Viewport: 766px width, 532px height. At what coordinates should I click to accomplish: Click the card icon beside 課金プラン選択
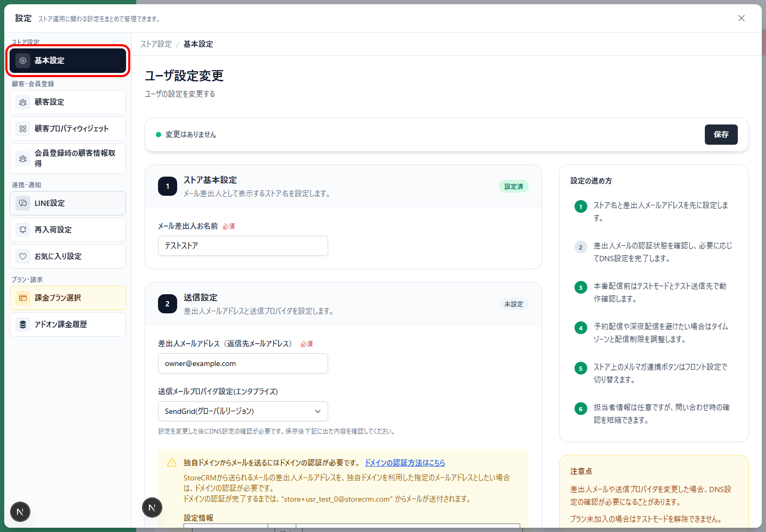(x=23, y=298)
